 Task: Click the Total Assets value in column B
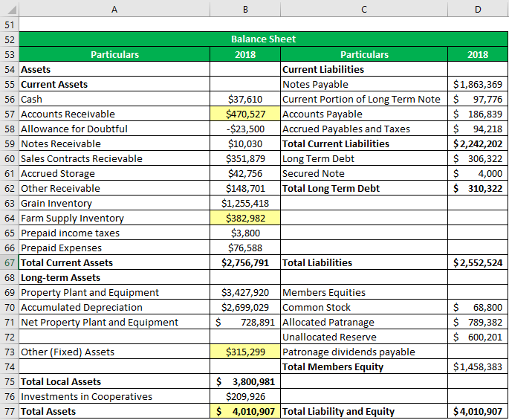245,411
